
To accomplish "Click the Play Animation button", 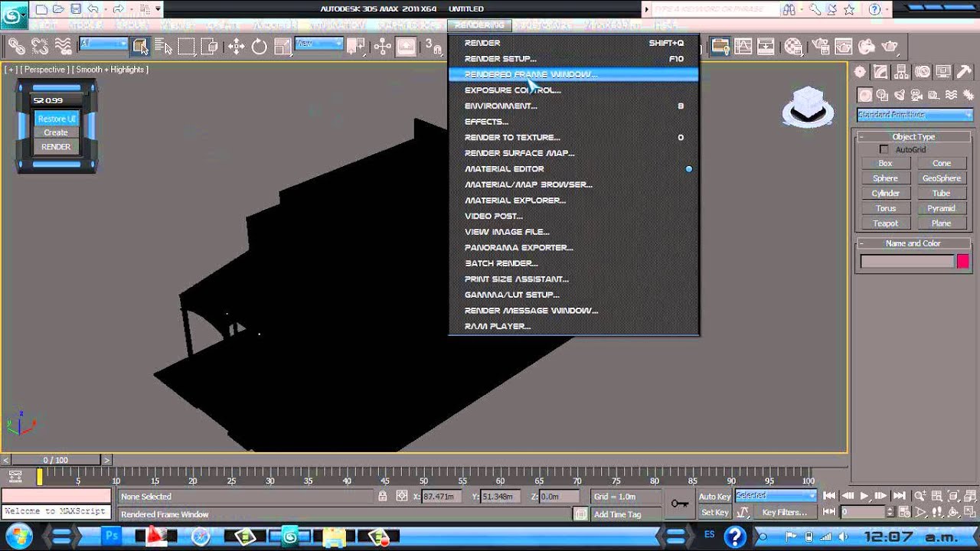I will 864,496.
